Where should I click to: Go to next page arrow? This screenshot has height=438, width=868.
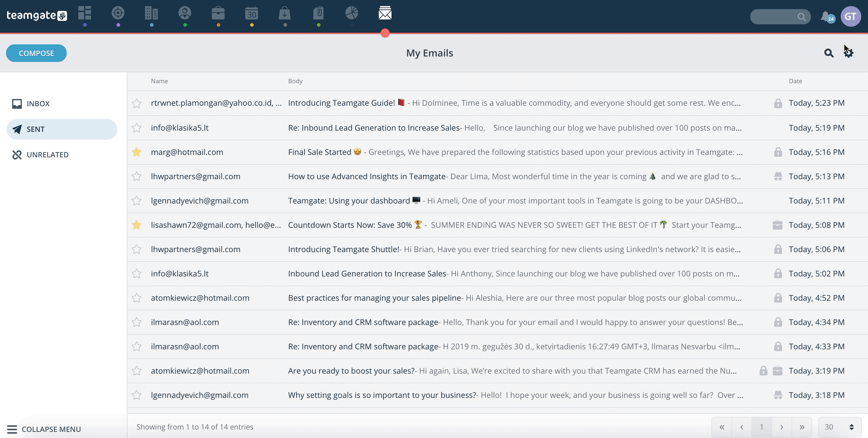(x=782, y=427)
